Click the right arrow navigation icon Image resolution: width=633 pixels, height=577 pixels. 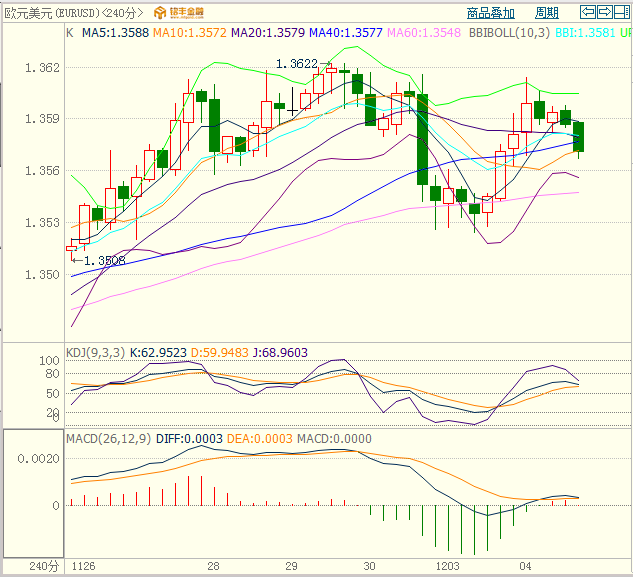pyautogui.click(x=605, y=12)
